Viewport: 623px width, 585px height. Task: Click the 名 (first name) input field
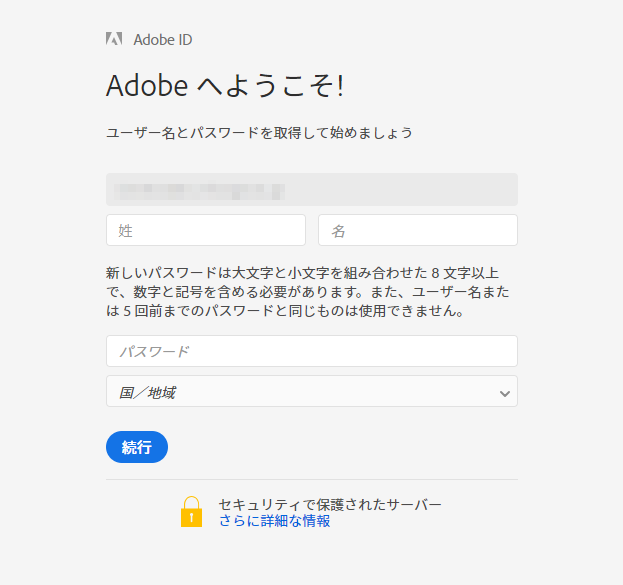(418, 230)
